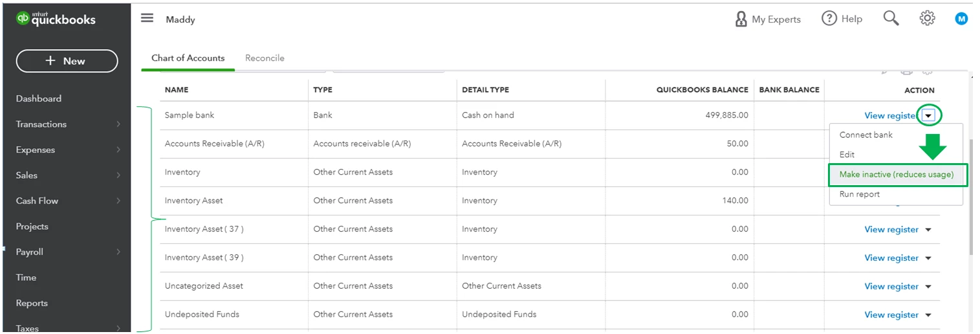Choose Connect bank from the menu
980x334 pixels.
pyautogui.click(x=866, y=135)
